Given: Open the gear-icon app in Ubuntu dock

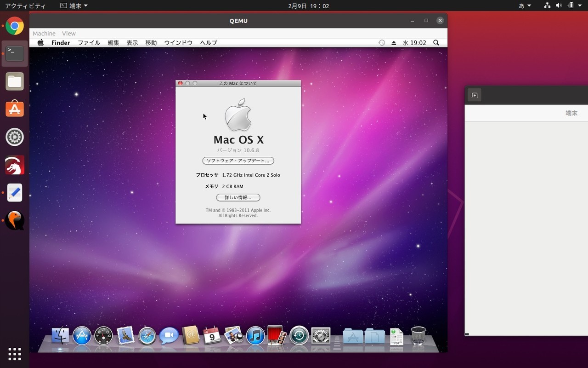Looking at the screenshot, I should [x=15, y=137].
